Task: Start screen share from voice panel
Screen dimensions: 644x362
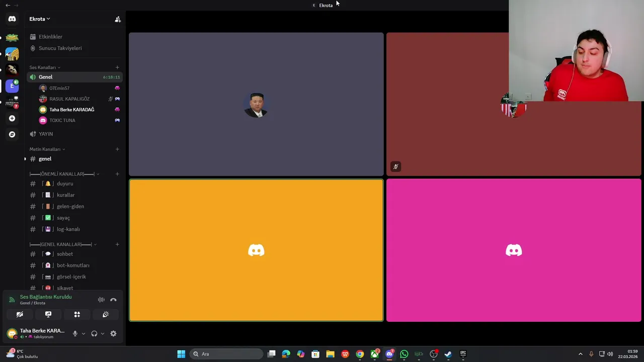Action: click(x=48, y=314)
